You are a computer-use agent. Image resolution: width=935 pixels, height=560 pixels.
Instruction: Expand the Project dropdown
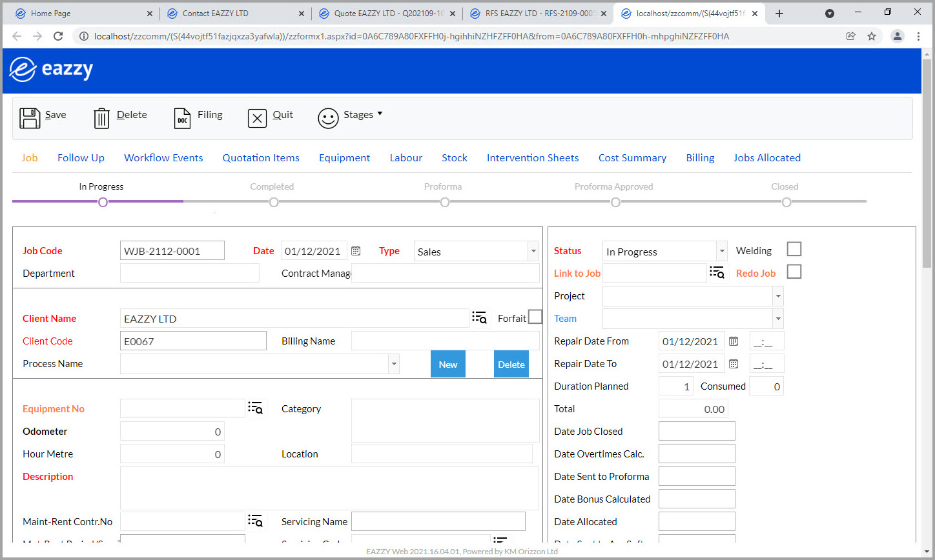[x=777, y=296]
